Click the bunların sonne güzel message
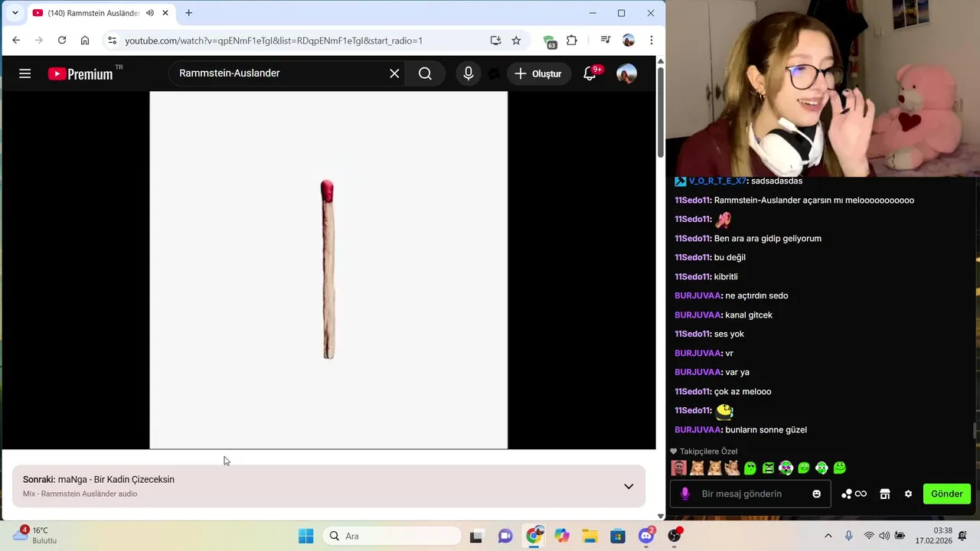This screenshot has height=551, width=980. 766,430
